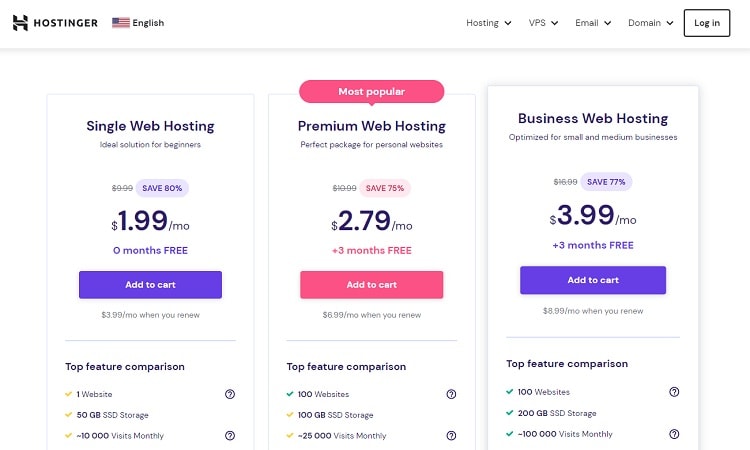
Task: Click the Premium Web Hosting title
Action: coord(372,126)
